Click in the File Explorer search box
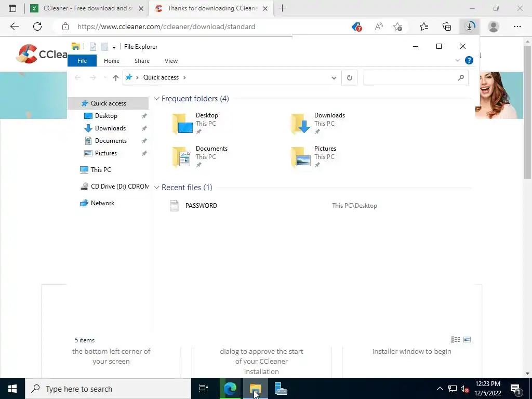This screenshot has width=532, height=399. click(410, 78)
